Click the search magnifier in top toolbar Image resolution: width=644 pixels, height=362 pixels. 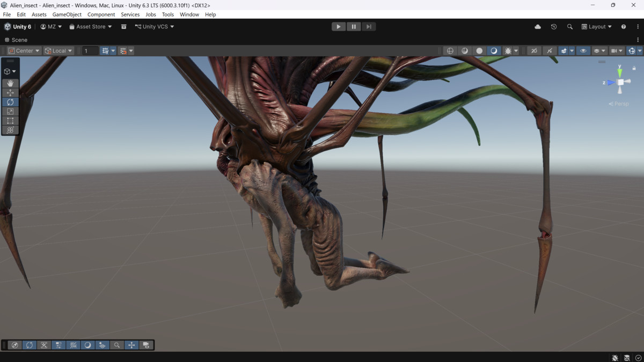[569, 27]
